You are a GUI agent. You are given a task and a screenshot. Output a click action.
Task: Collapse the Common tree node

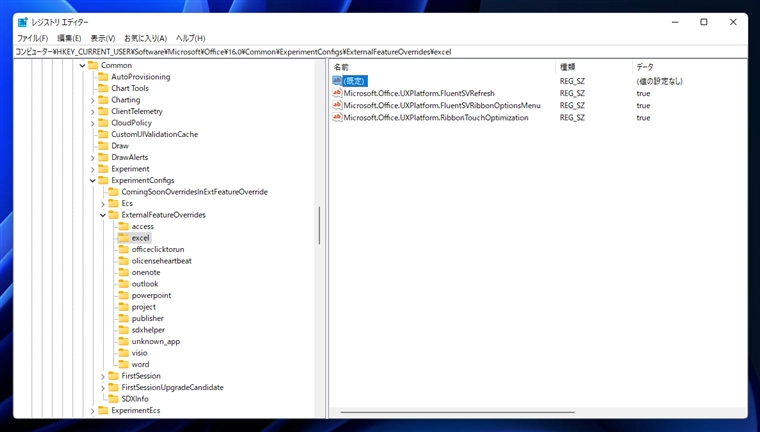coord(82,65)
